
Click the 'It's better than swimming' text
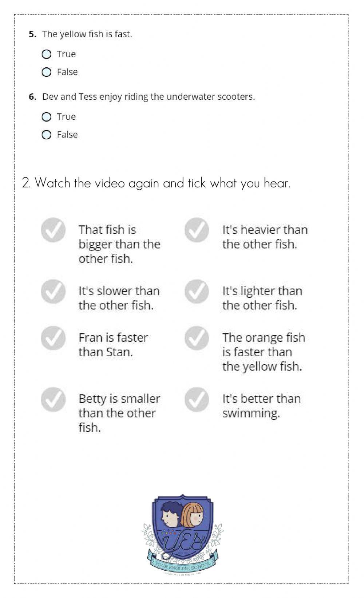[261, 406]
